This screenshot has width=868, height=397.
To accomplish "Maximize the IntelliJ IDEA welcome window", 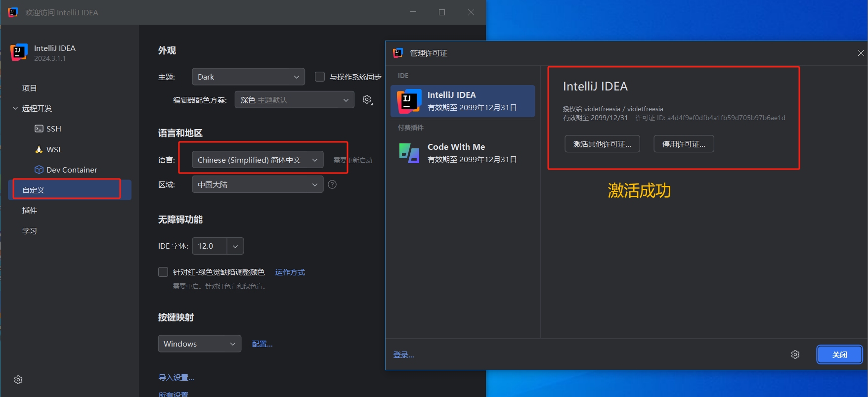I will pos(442,12).
